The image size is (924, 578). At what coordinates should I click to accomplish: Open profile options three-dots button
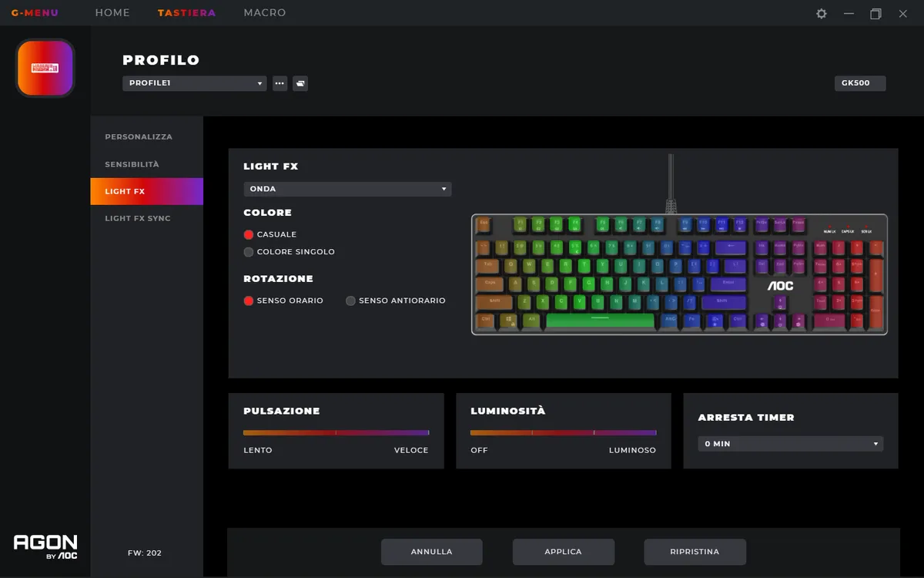[x=280, y=83]
